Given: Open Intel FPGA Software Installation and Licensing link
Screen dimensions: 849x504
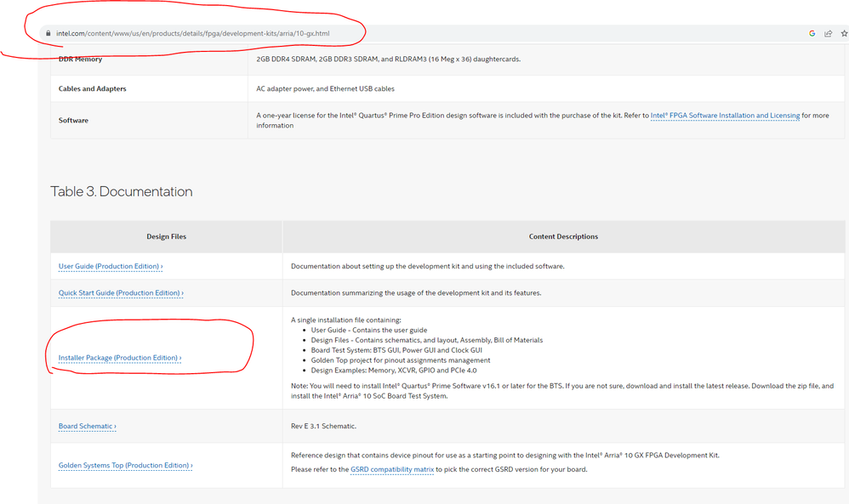Looking at the screenshot, I should (x=725, y=116).
